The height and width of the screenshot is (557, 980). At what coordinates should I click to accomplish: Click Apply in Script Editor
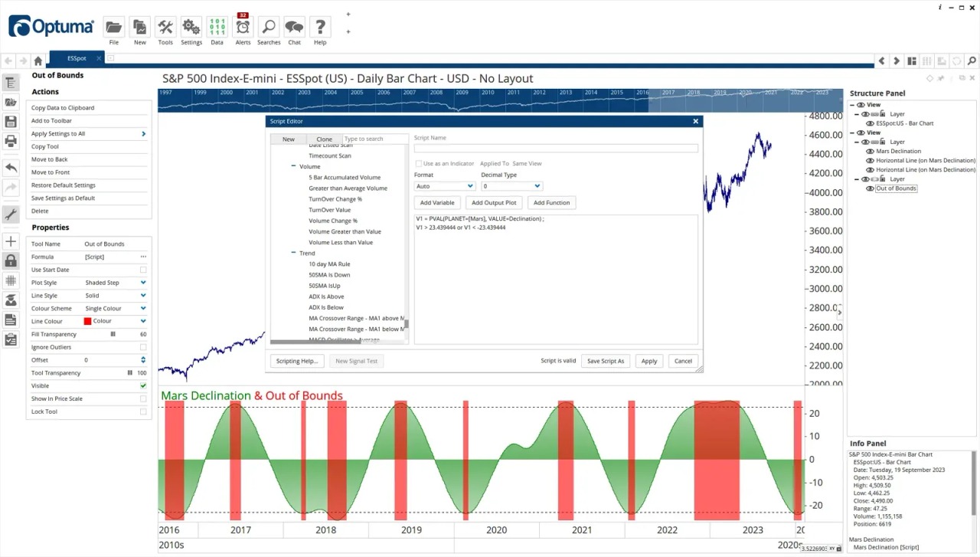pyautogui.click(x=649, y=361)
